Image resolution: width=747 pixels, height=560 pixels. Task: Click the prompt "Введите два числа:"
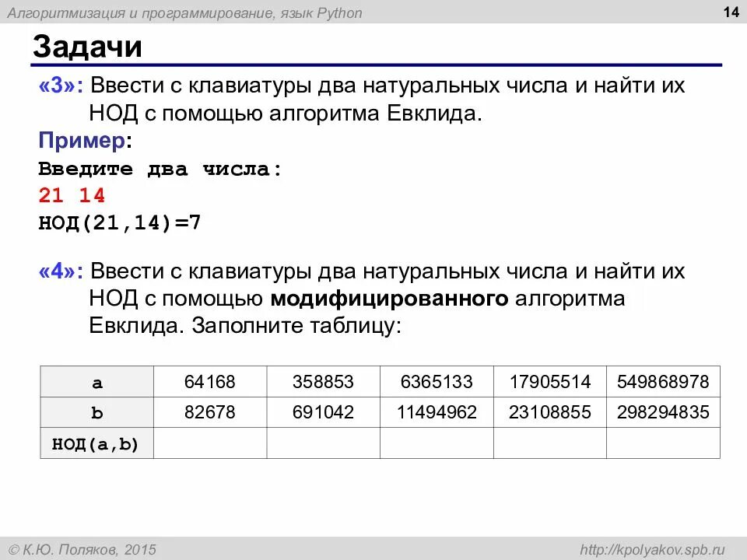pyautogui.click(x=160, y=169)
